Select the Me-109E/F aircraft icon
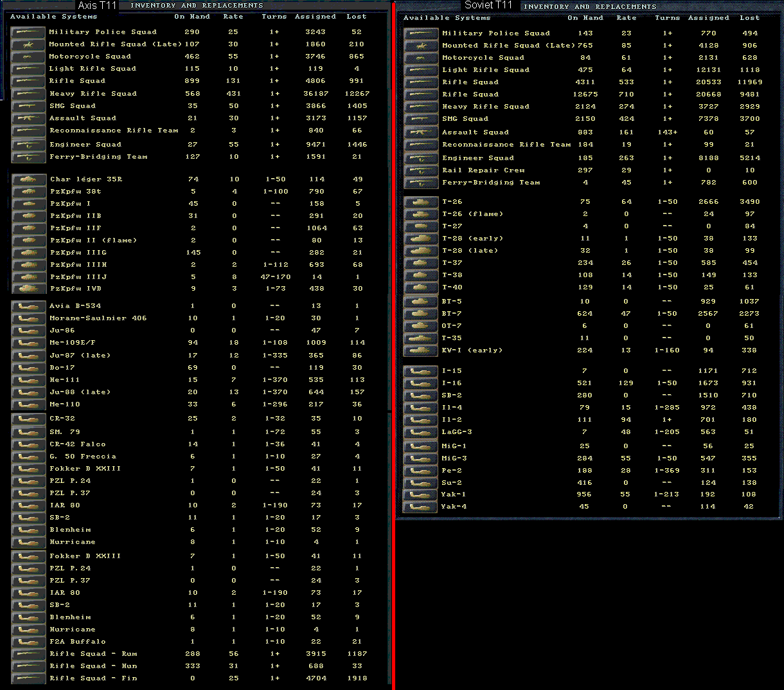Screen dimensions: 784x690 28,343
